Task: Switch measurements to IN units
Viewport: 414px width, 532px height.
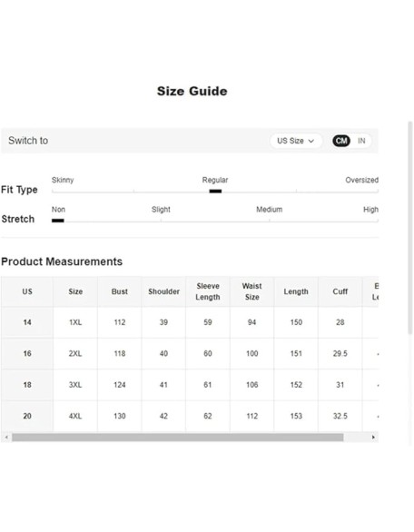Action: tap(361, 141)
